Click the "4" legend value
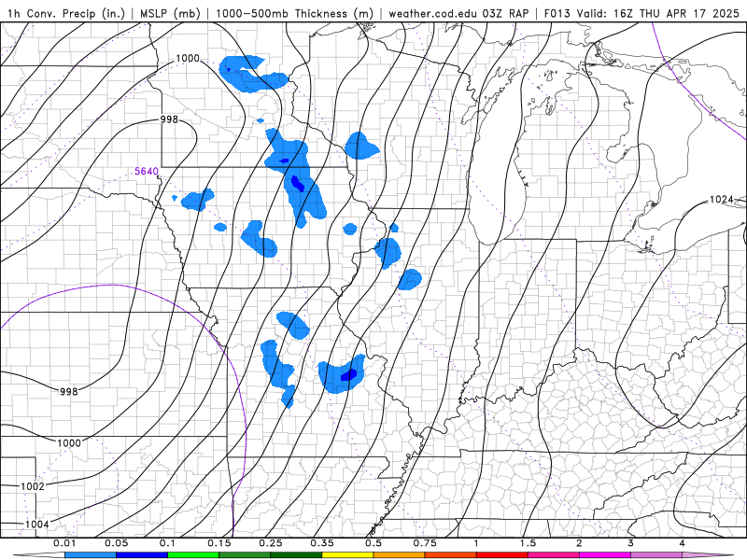The image size is (747, 560). click(683, 543)
